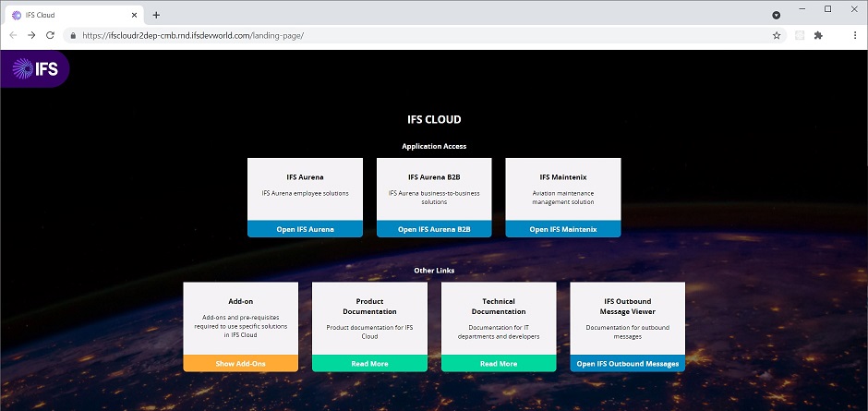Open a new browser tab
The height and width of the screenshot is (411, 868).
click(x=156, y=15)
